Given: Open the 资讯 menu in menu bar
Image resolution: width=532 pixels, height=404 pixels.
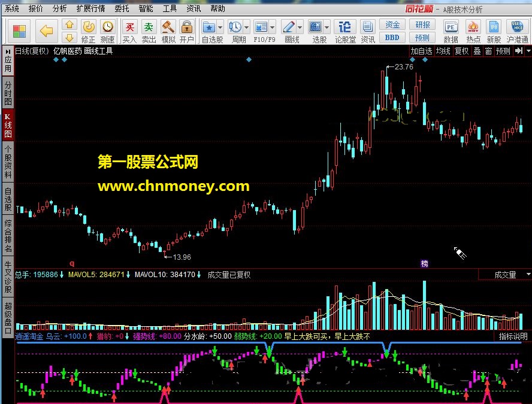Looking at the screenshot, I should [x=194, y=8].
